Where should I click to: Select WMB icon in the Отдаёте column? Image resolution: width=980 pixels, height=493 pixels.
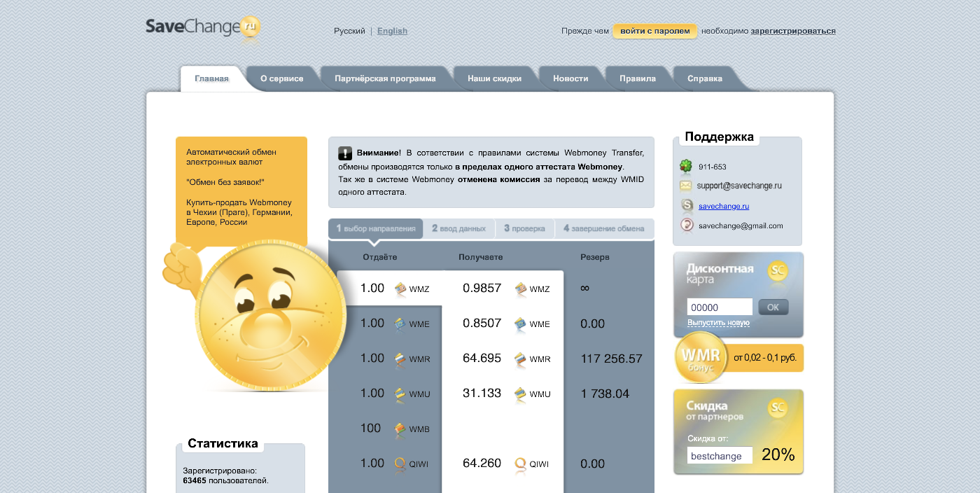point(400,429)
